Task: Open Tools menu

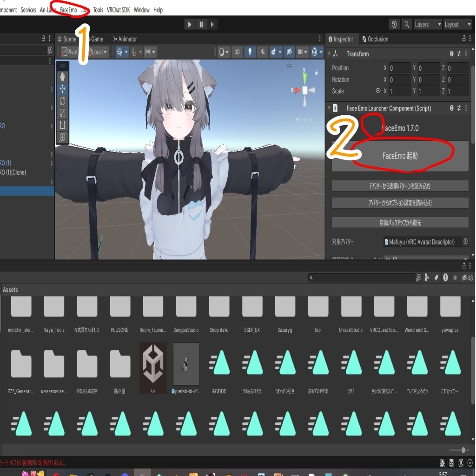Action: 98,10
